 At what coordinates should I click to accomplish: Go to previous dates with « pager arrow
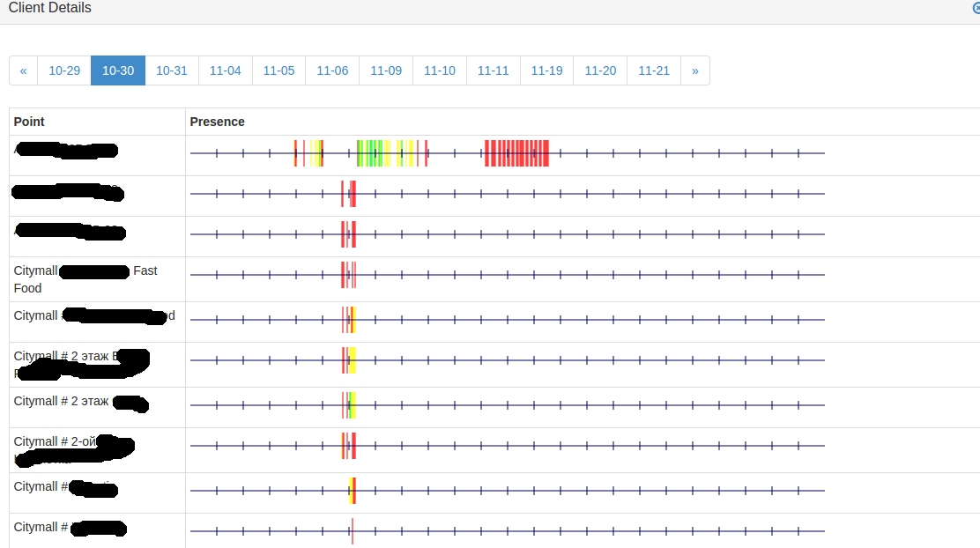[x=23, y=70]
